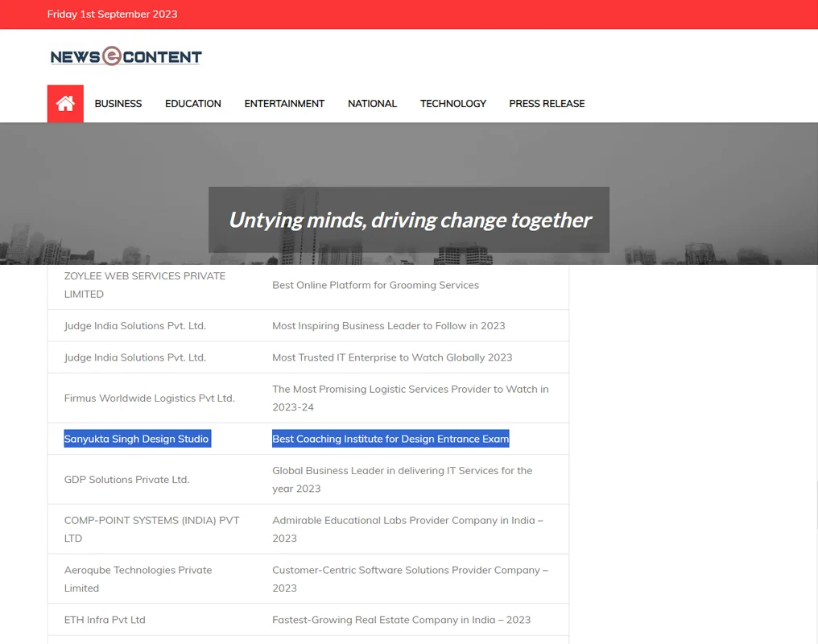Screen dimensions: 818x644
Task: Select the ZOYLEE WEB SERVICES company cell
Action: coord(145,285)
